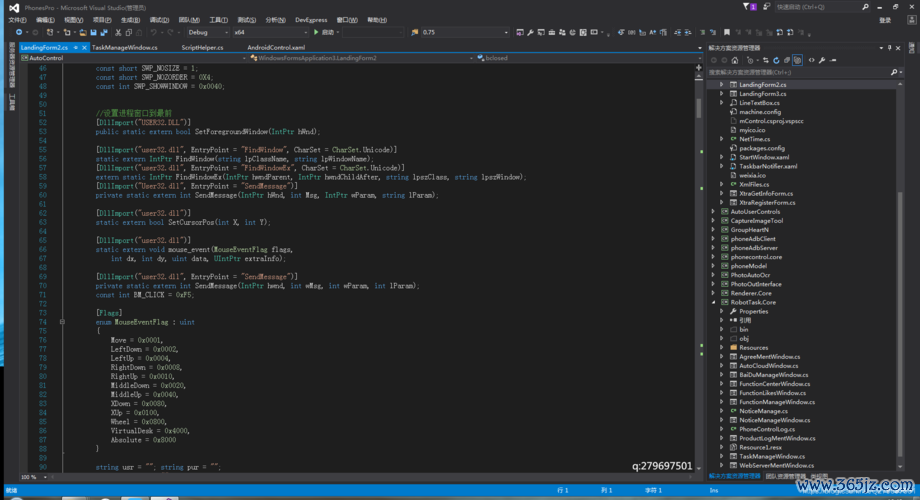Open the 团队资源管理器 bottom tab
Viewport: 920px width, 500px height.
tap(785, 476)
